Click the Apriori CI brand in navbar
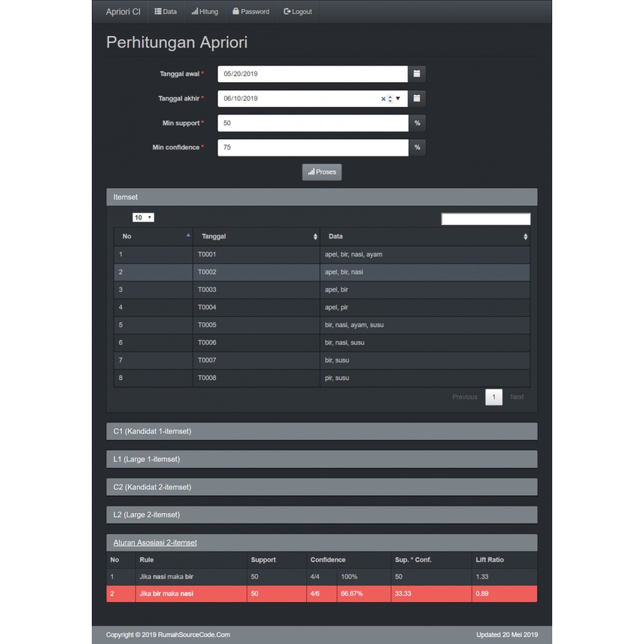 click(x=122, y=11)
